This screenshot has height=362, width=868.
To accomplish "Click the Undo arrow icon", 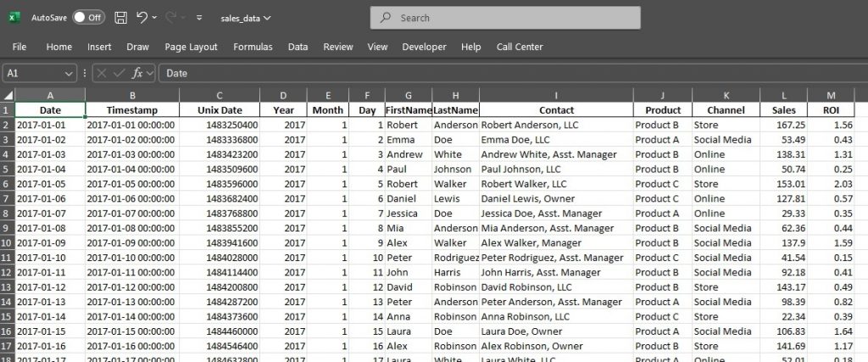I will [x=142, y=18].
